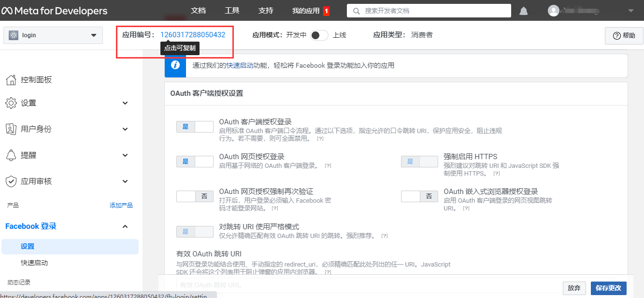Click the 设置 gear icon in sidebar
This screenshot has width=644, height=298.
click(11, 103)
